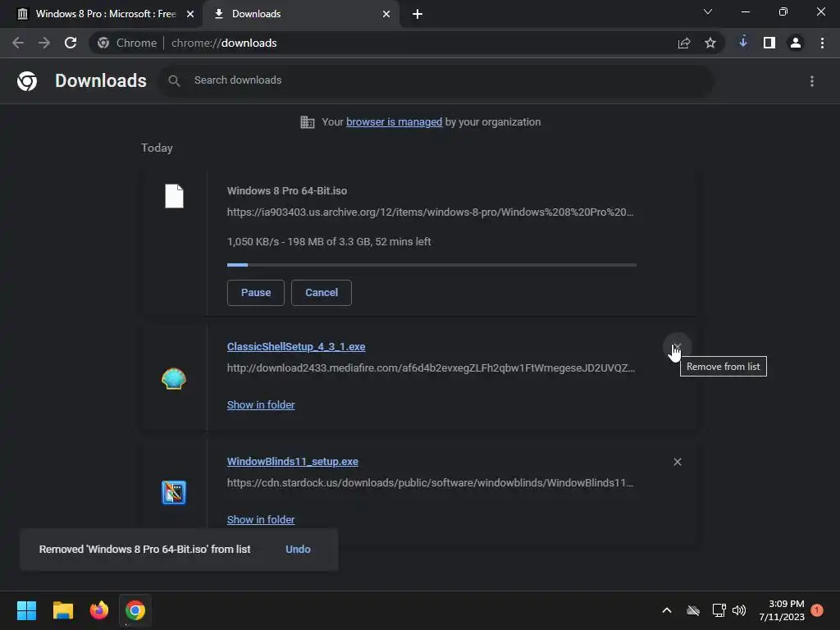The height and width of the screenshot is (630, 840).
Task: Pause the Windows 8 Pro ISO download
Action: [256, 293]
